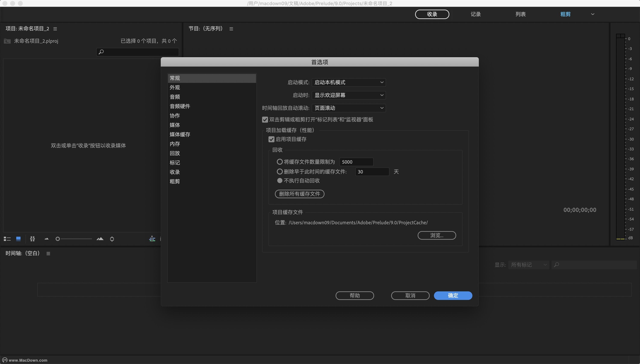The height and width of the screenshot is (364, 640).
Task: Select 音频 preferences category
Action: point(212,97)
